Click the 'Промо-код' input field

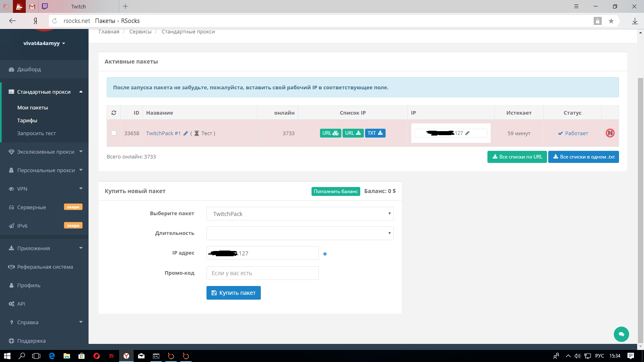coord(262,273)
